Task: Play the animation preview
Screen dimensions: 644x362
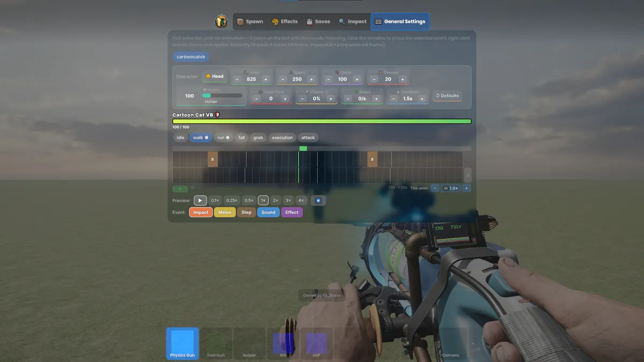Action: (200, 201)
